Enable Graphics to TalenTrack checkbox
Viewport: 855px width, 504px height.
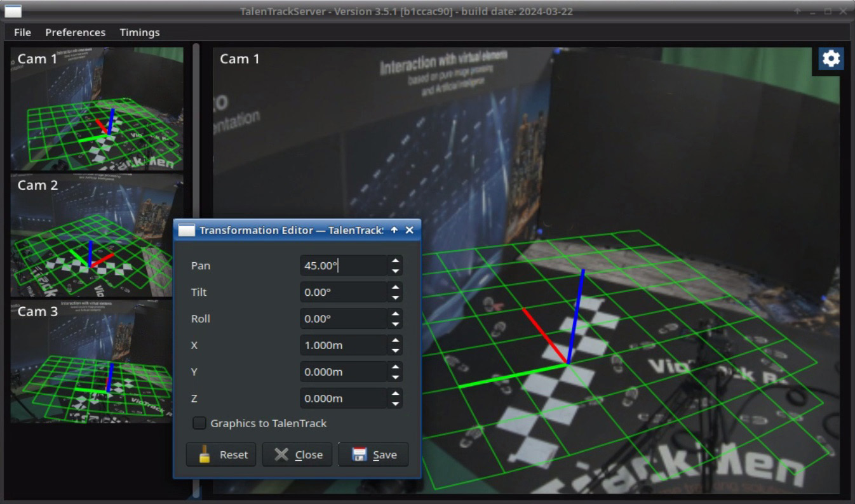point(199,423)
